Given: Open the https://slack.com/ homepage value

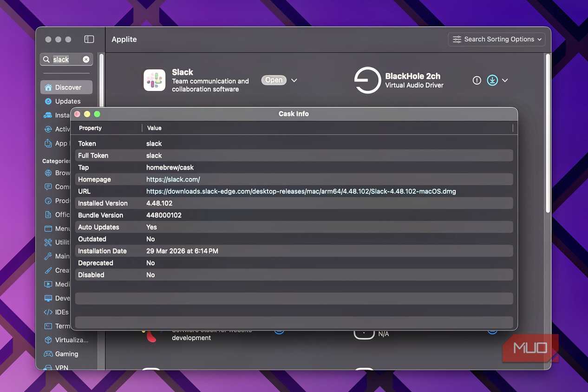Looking at the screenshot, I should [x=173, y=179].
